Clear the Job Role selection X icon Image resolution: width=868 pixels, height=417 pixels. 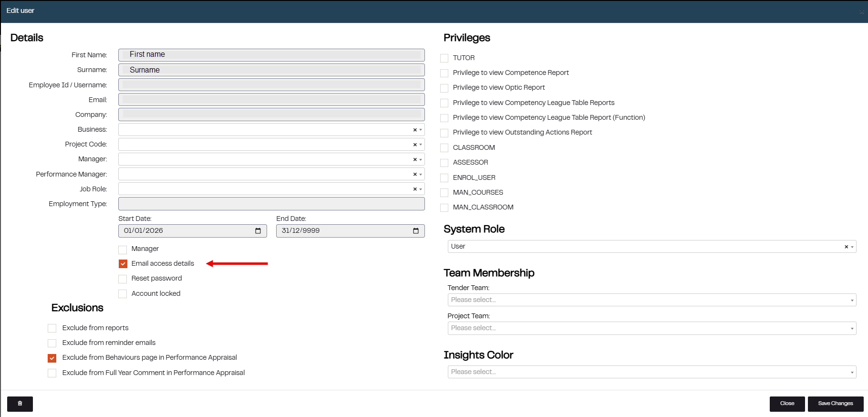(415, 189)
